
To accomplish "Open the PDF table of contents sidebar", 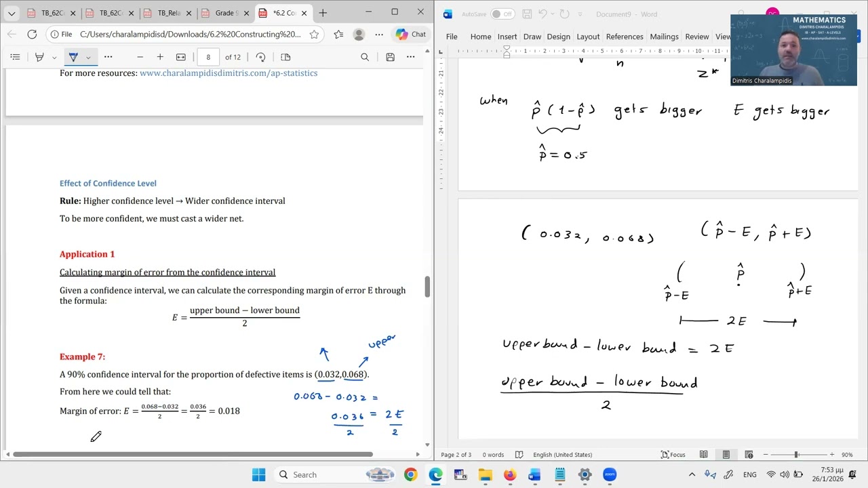I will click(x=15, y=57).
